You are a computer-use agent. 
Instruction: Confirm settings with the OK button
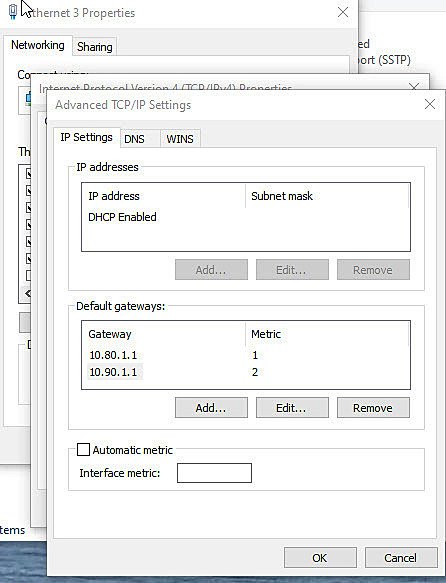pos(320,558)
